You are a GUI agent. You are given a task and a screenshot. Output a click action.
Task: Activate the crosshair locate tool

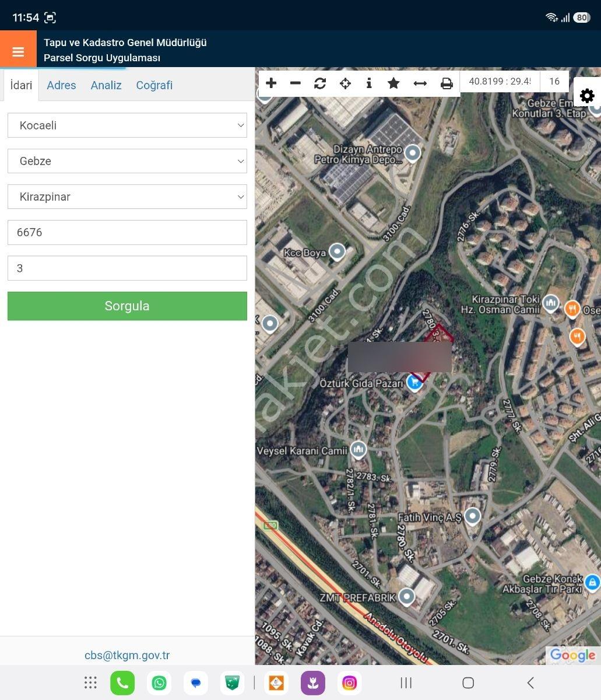tap(345, 83)
